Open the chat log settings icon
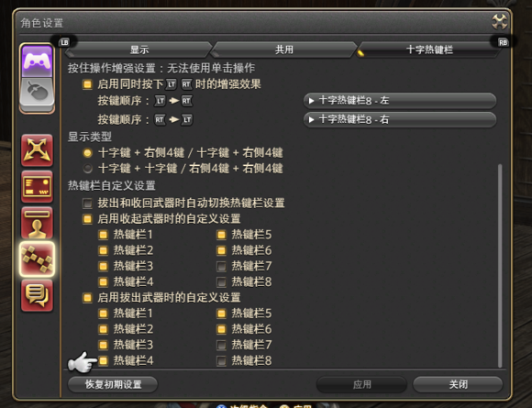This screenshot has height=408, width=532. [37, 295]
